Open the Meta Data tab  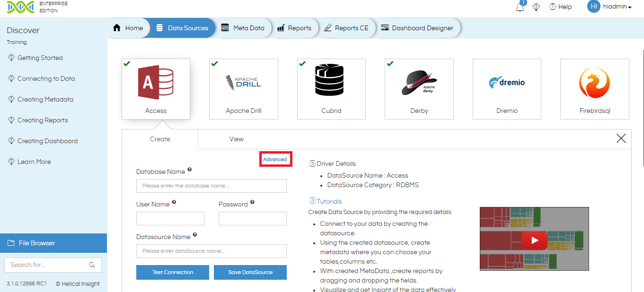[x=243, y=28]
